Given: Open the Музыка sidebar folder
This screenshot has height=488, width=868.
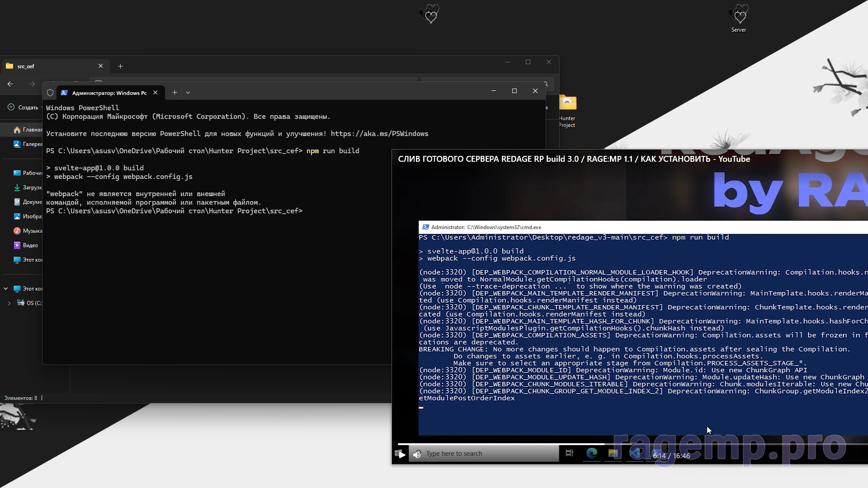Looking at the screenshot, I should coord(30,231).
